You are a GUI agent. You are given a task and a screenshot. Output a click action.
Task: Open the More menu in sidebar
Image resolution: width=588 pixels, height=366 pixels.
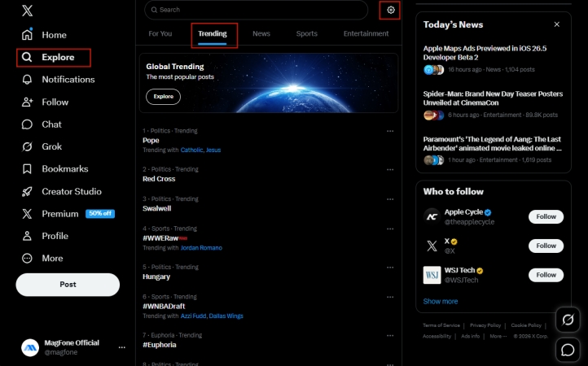42,258
